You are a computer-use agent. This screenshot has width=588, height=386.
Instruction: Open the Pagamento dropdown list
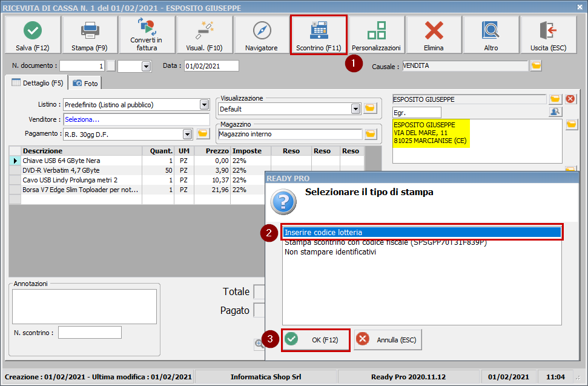click(x=187, y=134)
